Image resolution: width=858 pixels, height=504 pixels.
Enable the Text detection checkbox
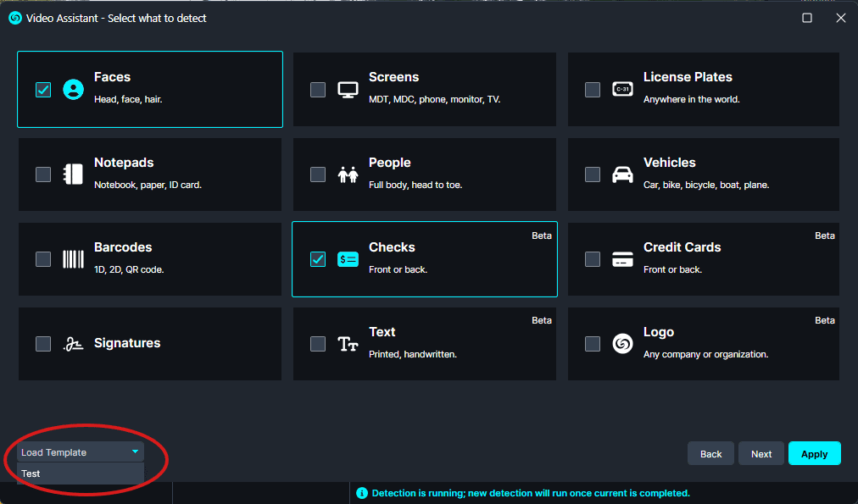[x=318, y=344]
